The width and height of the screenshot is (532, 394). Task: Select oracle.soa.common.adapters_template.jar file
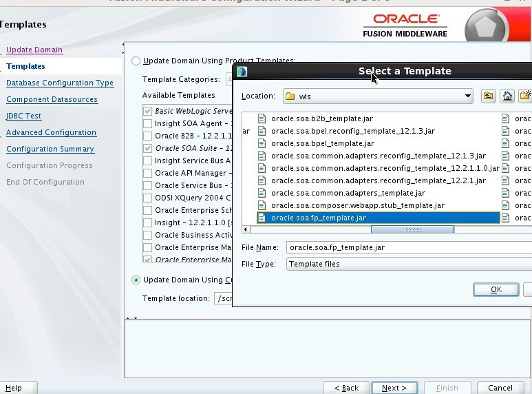pyautogui.click(x=348, y=193)
